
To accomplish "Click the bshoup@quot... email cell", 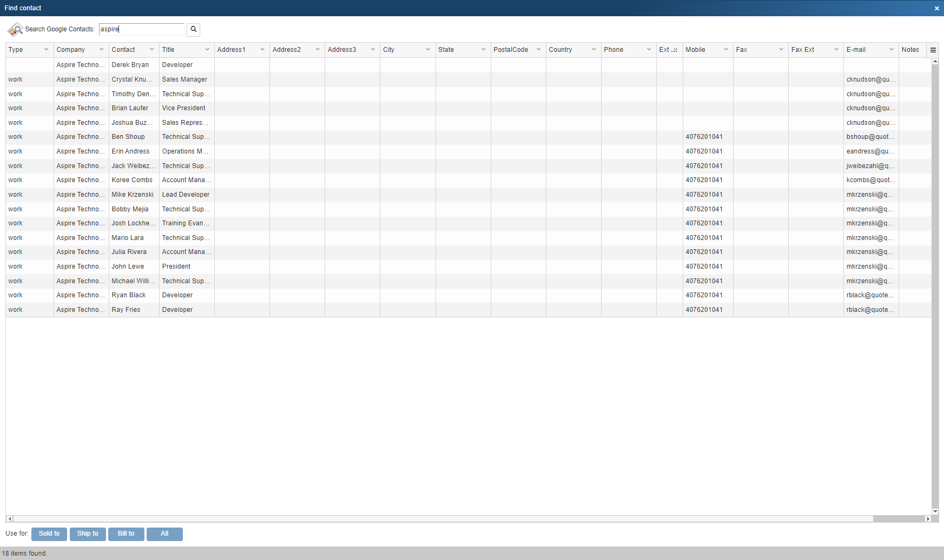I will pos(871,137).
